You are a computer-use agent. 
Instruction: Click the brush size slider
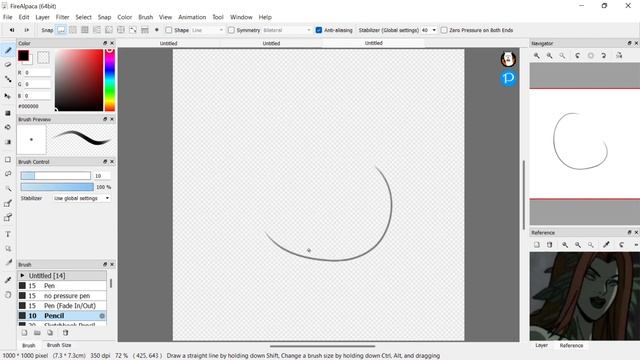(x=56, y=176)
